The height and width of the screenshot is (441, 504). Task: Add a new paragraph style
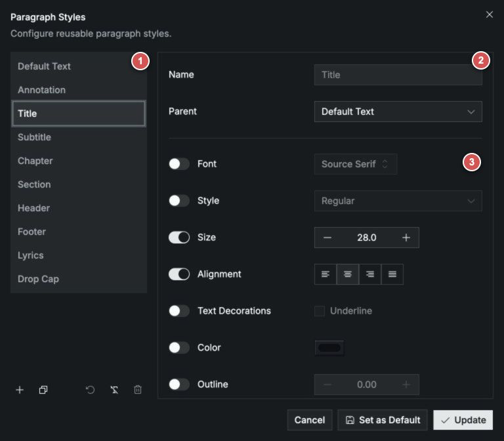(20, 390)
